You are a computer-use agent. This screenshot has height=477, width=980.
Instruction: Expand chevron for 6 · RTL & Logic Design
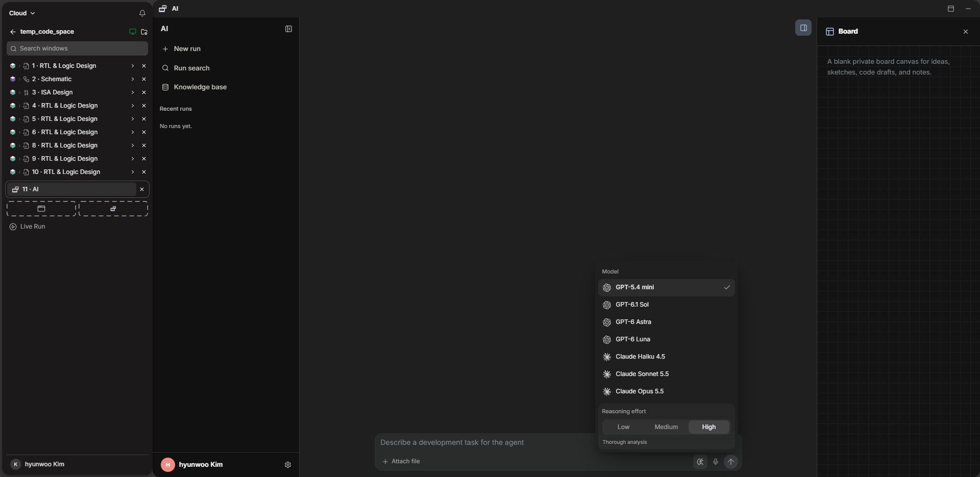coord(132,132)
